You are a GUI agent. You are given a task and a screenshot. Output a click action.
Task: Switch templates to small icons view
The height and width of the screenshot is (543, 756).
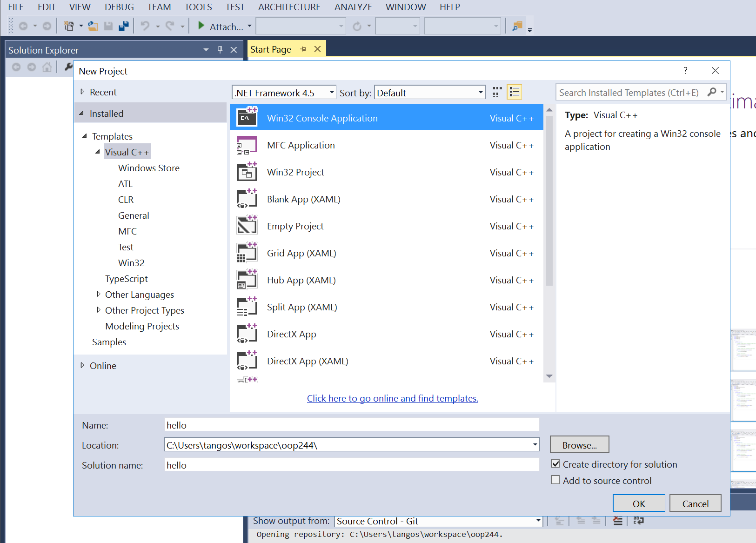click(x=497, y=92)
